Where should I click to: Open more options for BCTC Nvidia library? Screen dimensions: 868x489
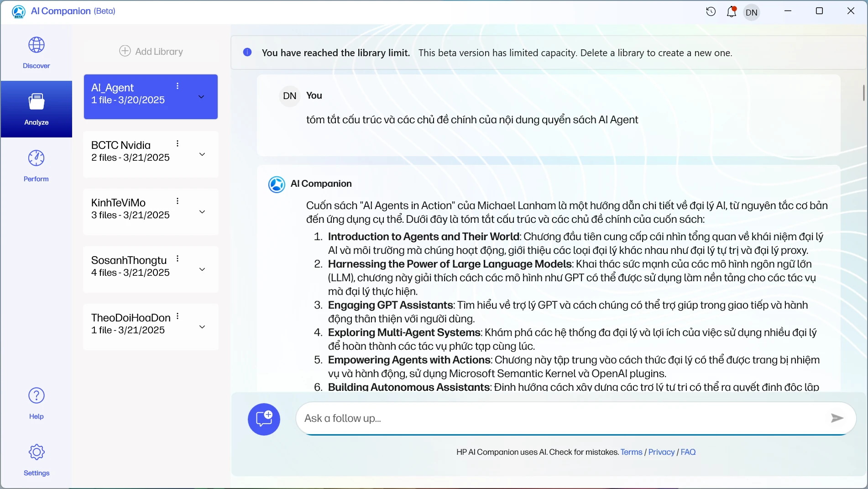(178, 143)
